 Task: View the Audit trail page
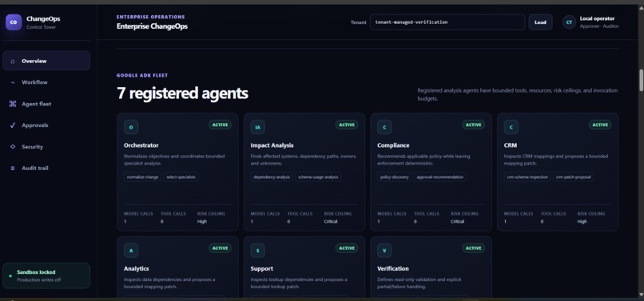coord(46,168)
